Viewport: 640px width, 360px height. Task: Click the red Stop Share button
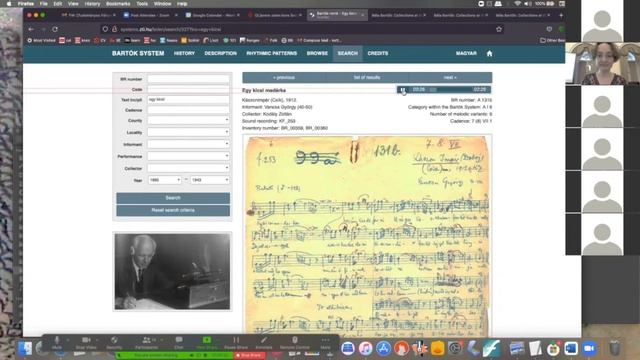[249, 356]
